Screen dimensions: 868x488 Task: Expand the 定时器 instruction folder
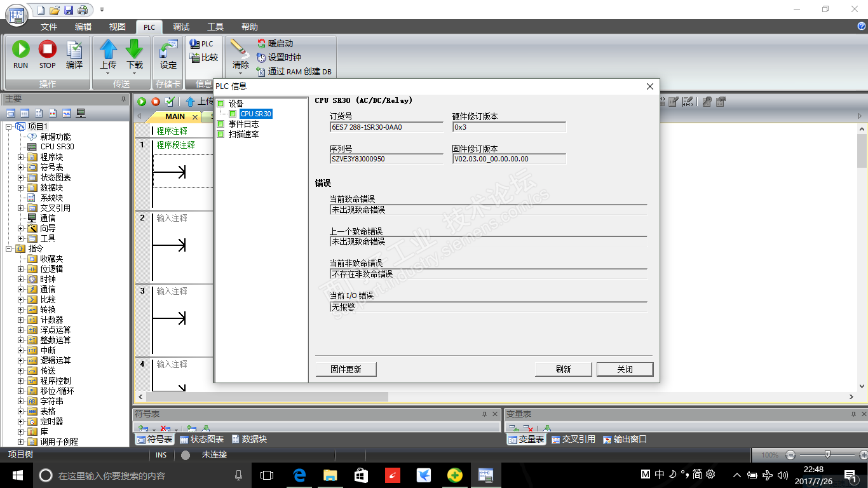(x=21, y=421)
